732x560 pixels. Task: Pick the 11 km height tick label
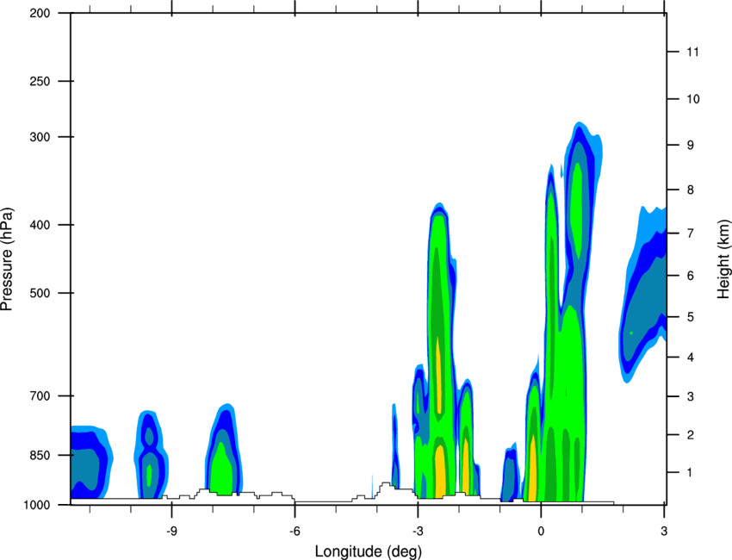[x=692, y=52]
